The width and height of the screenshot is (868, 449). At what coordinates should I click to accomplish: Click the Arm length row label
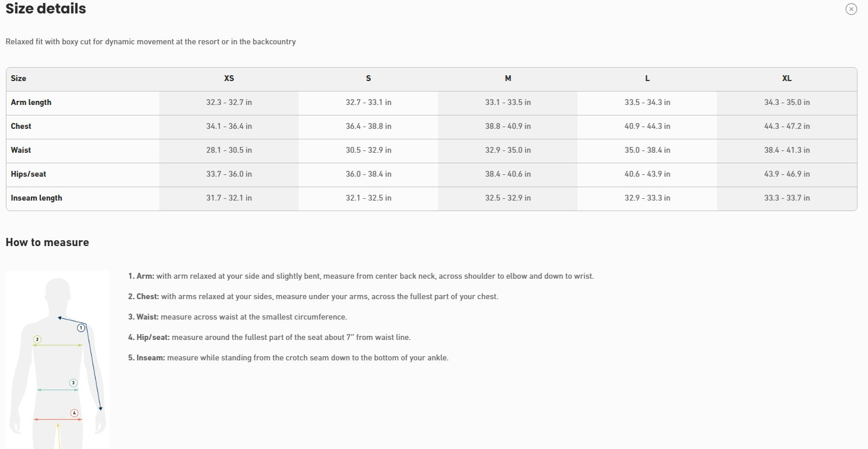pos(31,103)
